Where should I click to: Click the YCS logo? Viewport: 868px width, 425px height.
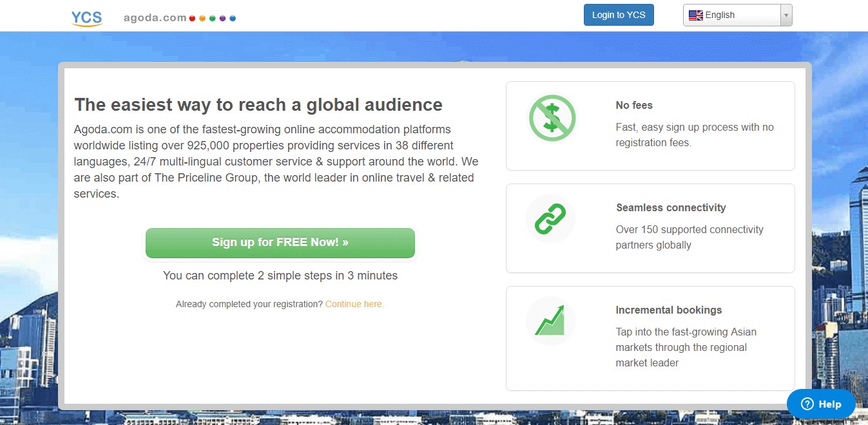point(86,17)
